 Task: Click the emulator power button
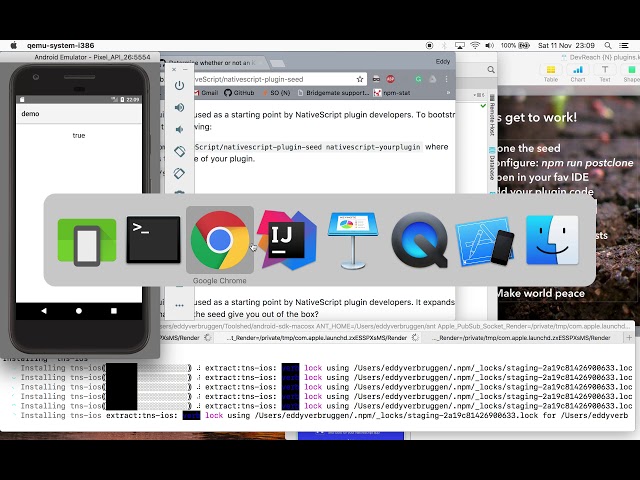point(179,85)
